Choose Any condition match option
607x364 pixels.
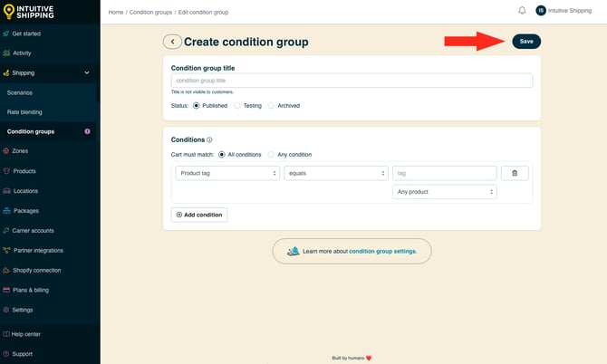point(271,154)
